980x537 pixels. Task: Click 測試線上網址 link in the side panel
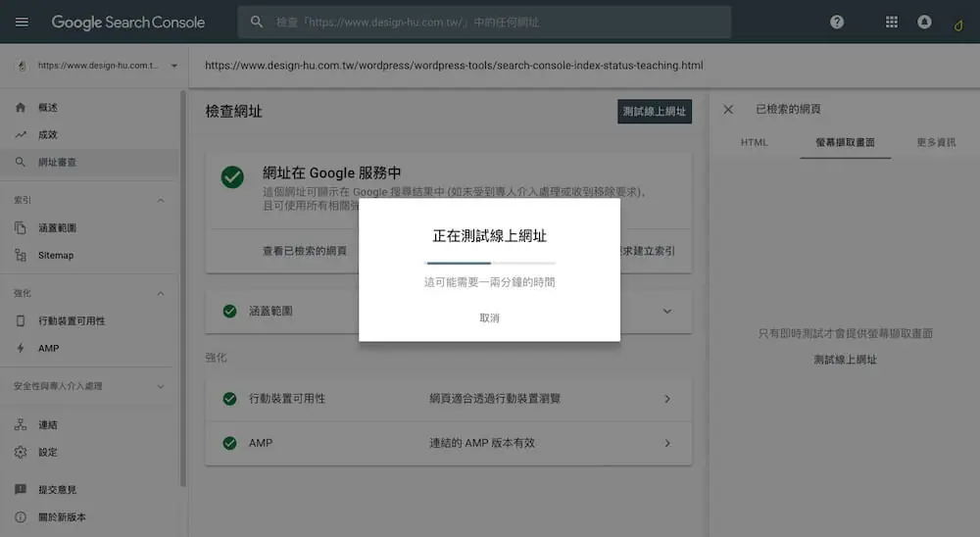pyautogui.click(x=845, y=360)
